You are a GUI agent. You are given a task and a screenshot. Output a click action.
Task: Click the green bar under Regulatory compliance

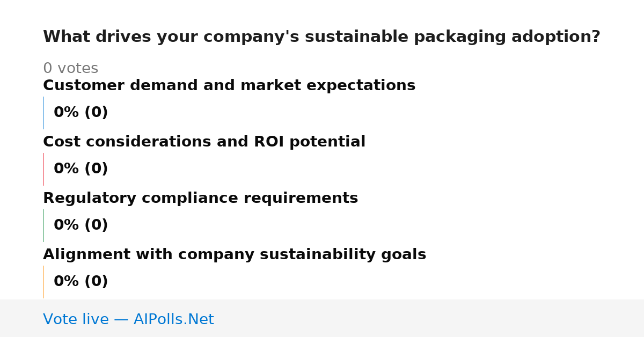click(43, 225)
